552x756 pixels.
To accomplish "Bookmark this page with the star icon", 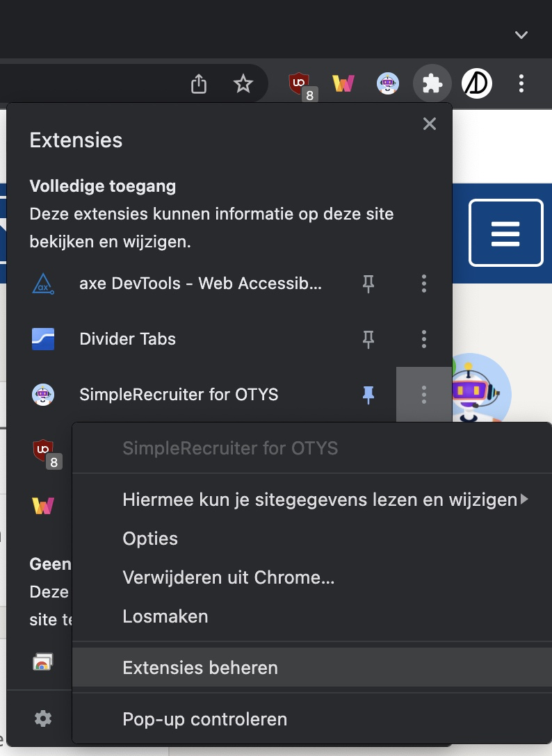I will (243, 83).
